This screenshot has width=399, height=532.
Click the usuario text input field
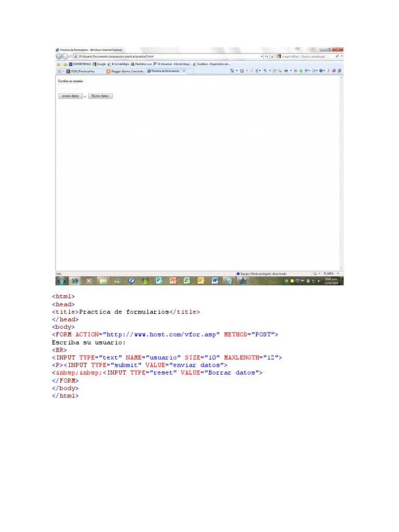coord(68,86)
